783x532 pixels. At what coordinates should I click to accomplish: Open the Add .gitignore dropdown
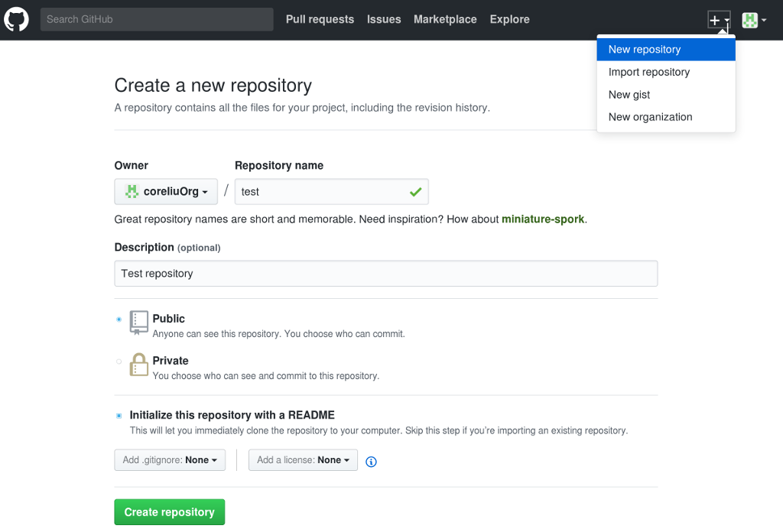click(x=170, y=460)
